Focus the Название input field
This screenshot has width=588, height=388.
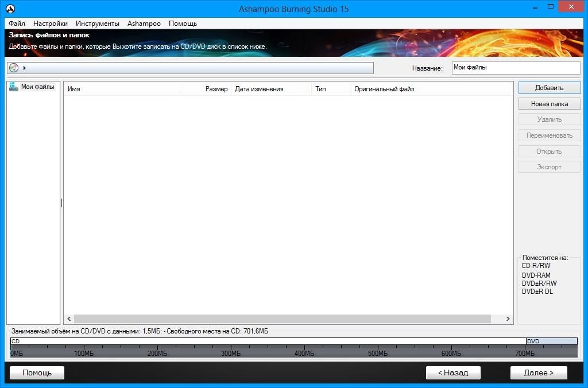(516, 68)
